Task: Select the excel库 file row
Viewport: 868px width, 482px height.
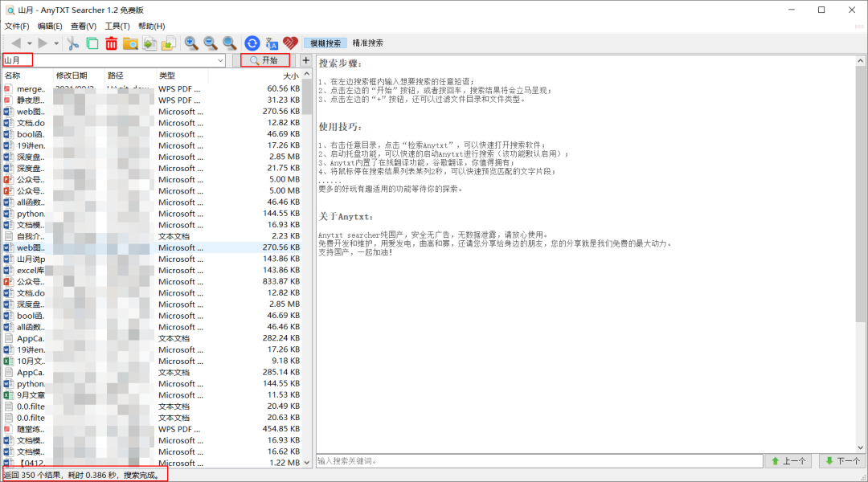Action: pyautogui.click(x=152, y=270)
